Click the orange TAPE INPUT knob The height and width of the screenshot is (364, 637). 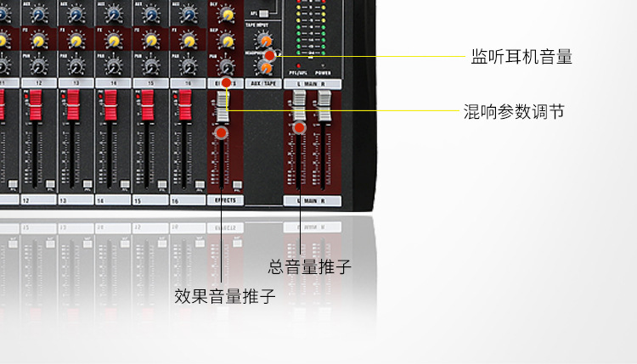click(x=265, y=40)
